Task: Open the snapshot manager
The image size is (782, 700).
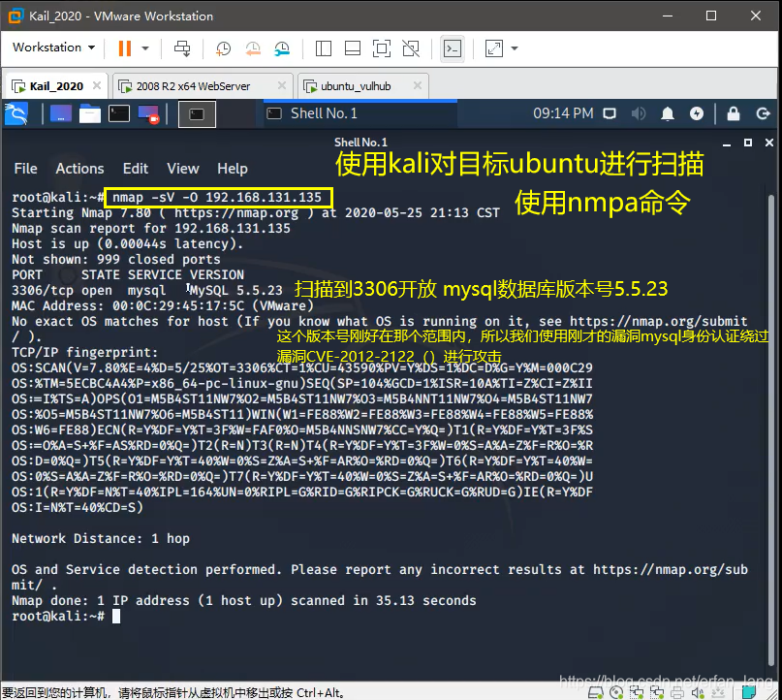Action: (x=282, y=48)
